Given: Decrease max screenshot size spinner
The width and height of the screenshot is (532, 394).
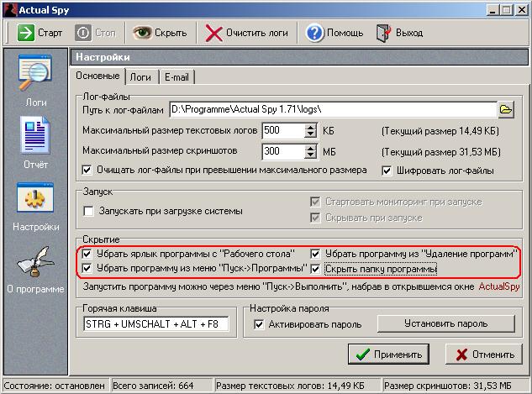Looking at the screenshot, I should (x=310, y=155).
